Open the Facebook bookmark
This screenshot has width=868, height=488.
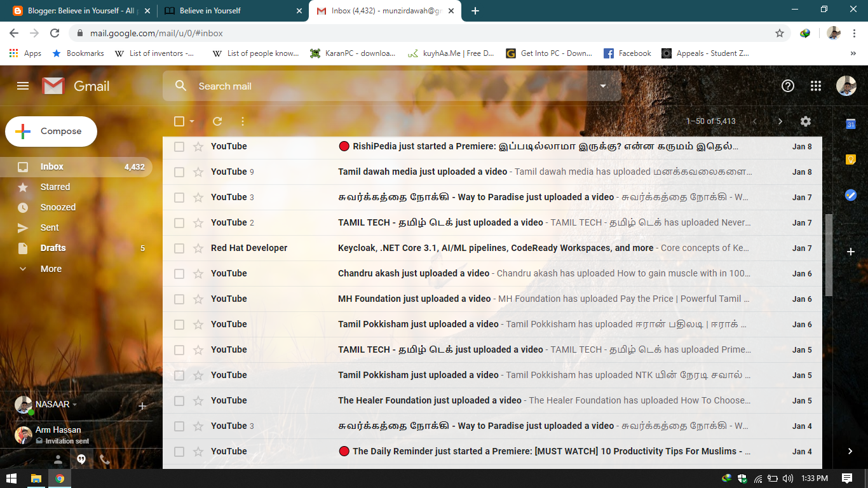click(x=627, y=53)
